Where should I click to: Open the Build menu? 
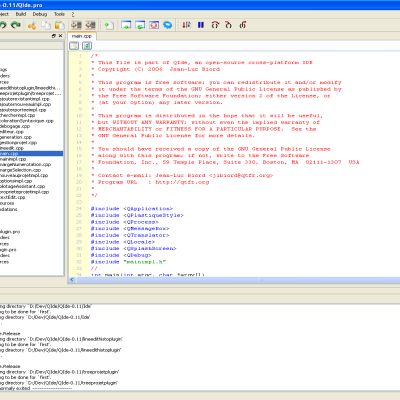(x=21, y=14)
